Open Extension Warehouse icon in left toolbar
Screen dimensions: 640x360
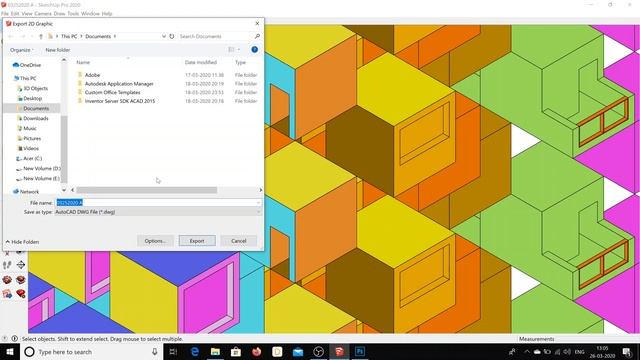[x=20, y=280]
